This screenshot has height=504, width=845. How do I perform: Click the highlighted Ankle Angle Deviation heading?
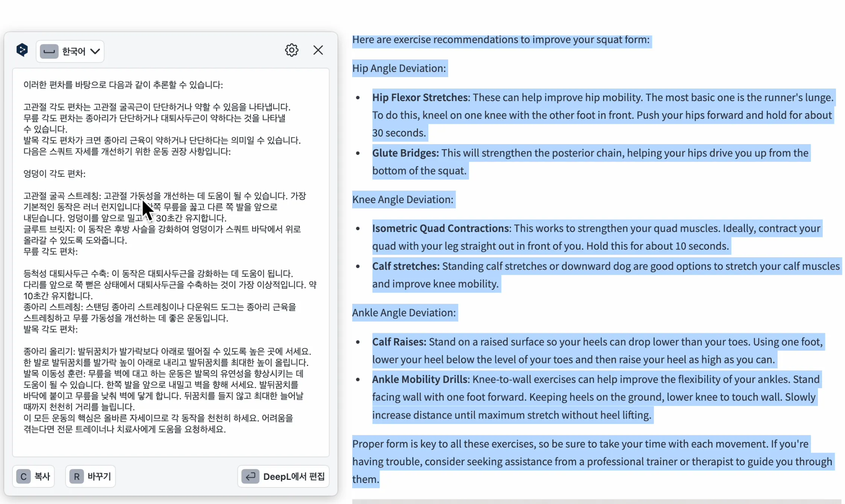404,313
